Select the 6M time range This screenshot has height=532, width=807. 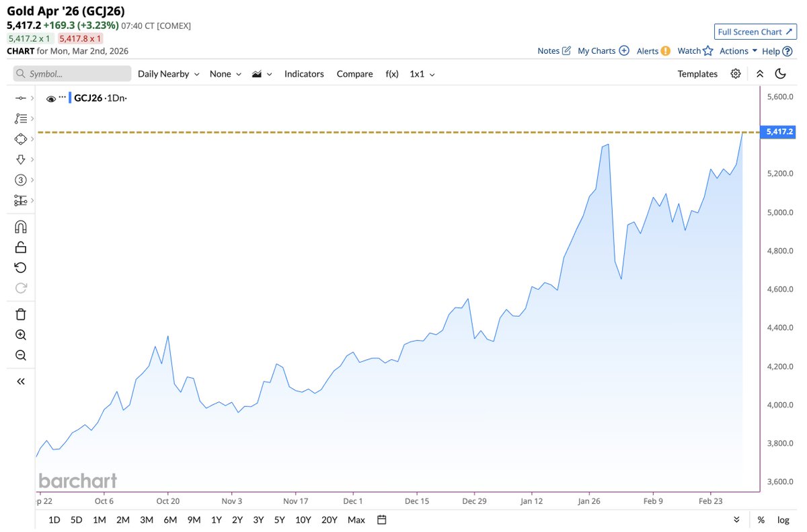[170, 520]
